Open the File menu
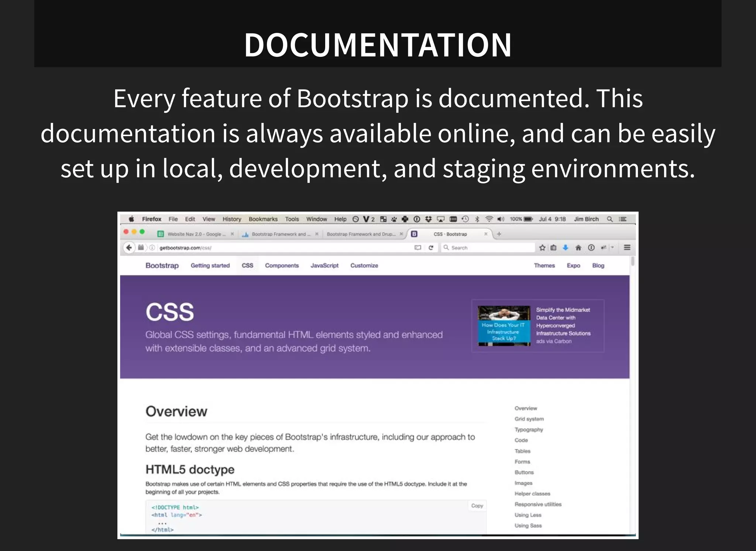Viewport: 756px width, 551px height. coord(173,219)
